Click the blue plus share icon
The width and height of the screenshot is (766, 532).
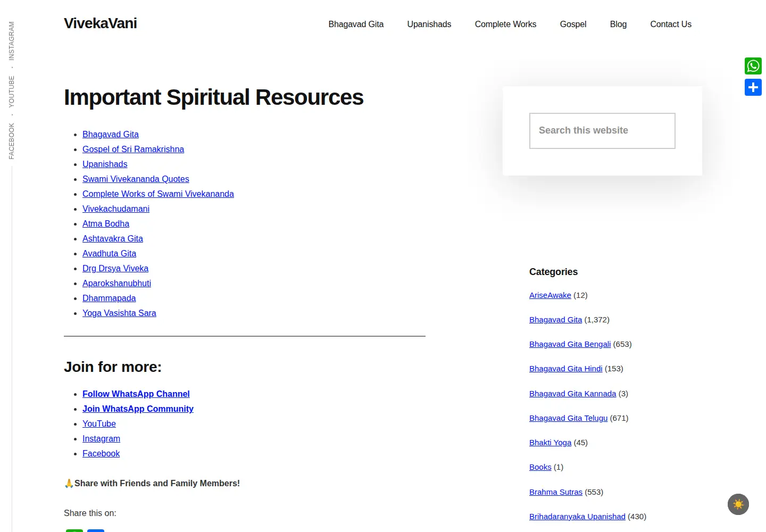[x=753, y=87]
